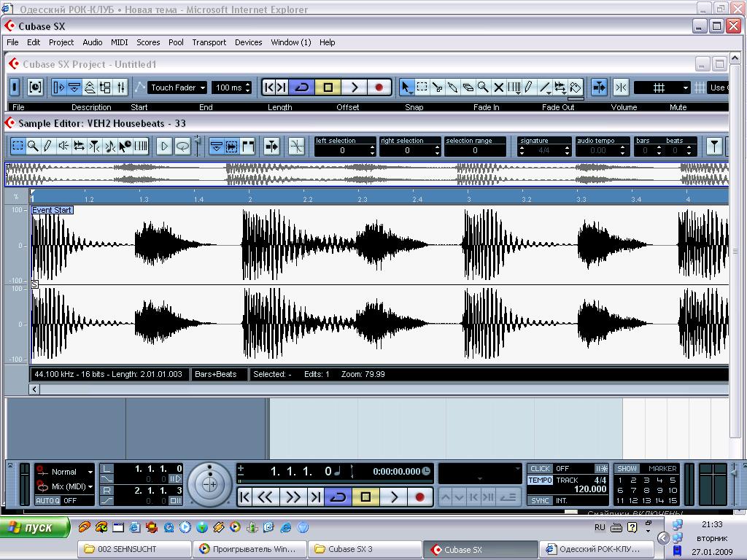
Task: Toggle Snap to Zero Crossing in Sample Editor
Action: (297, 146)
